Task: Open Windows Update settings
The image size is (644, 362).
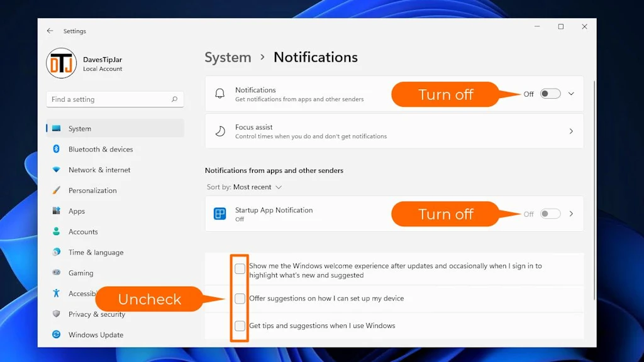Action: [115, 334]
